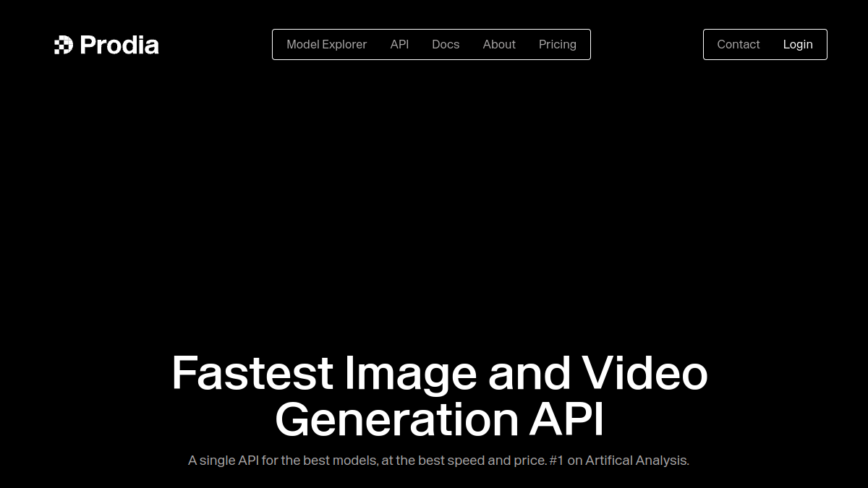Click the word Image in the headline
The height and width of the screenshot is (488, 868).
click(410, 374)
